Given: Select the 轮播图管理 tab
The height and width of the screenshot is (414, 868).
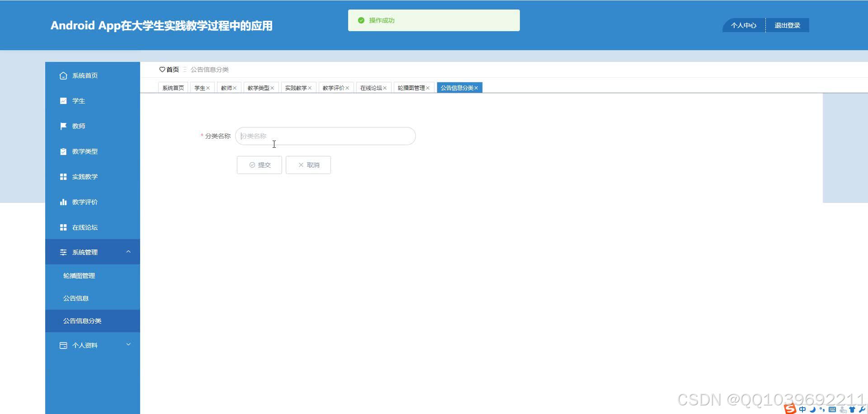Looking at the screenshot, I should [x=410, y=87].
